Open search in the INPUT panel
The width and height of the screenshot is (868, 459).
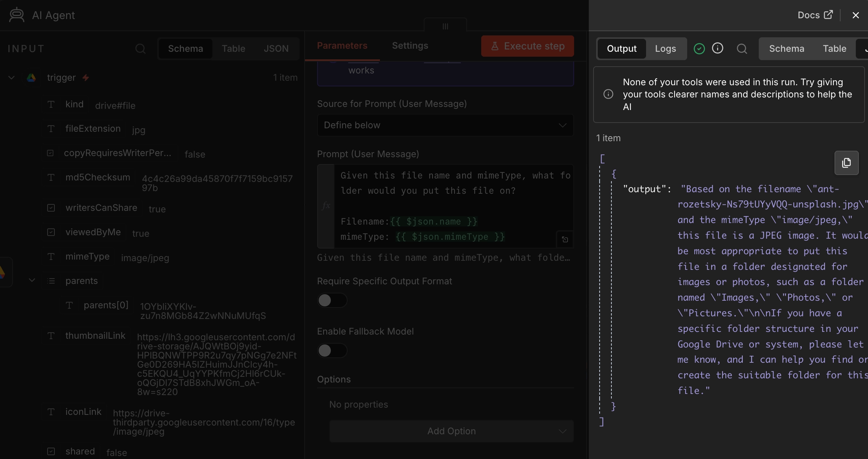tap(140, 49)
